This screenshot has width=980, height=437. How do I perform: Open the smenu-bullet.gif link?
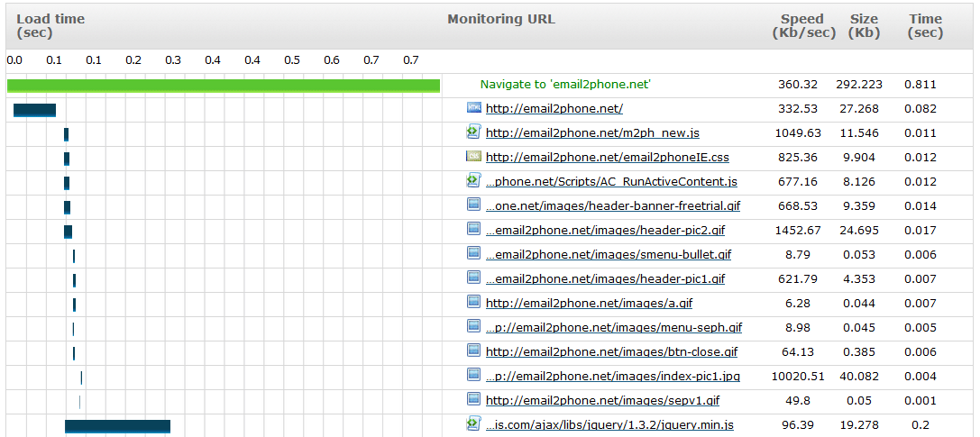pyautogui.click(x=609, y=255)
